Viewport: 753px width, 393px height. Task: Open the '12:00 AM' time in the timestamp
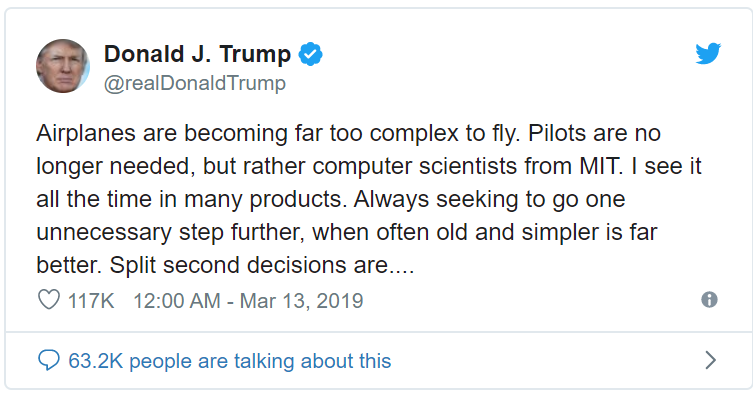tap(176, 301)
